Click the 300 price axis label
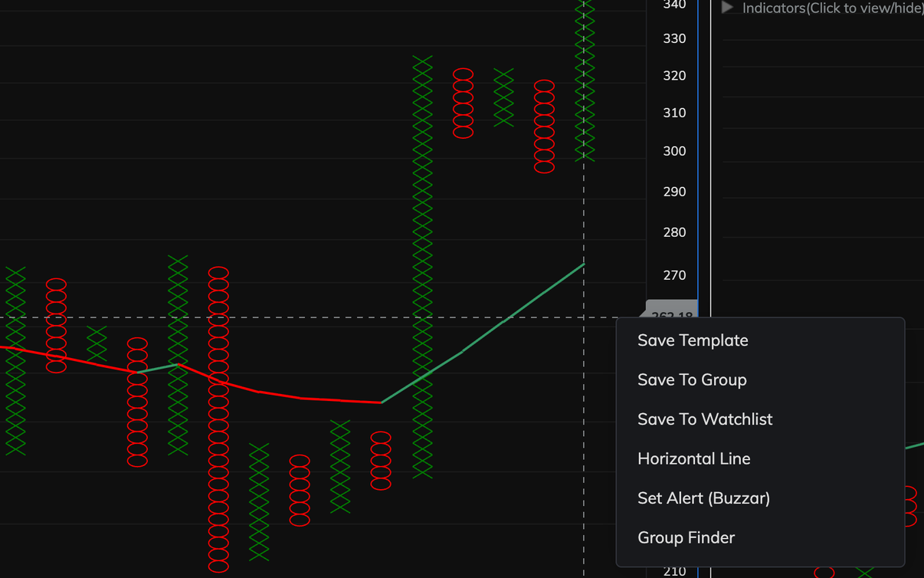Viewport: 924px width, 578px height. click(674, 151)
